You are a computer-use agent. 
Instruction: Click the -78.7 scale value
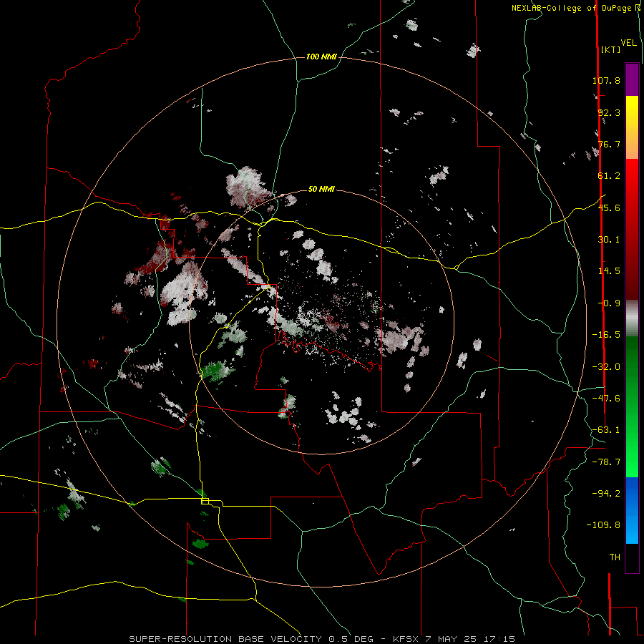(606, 462)
